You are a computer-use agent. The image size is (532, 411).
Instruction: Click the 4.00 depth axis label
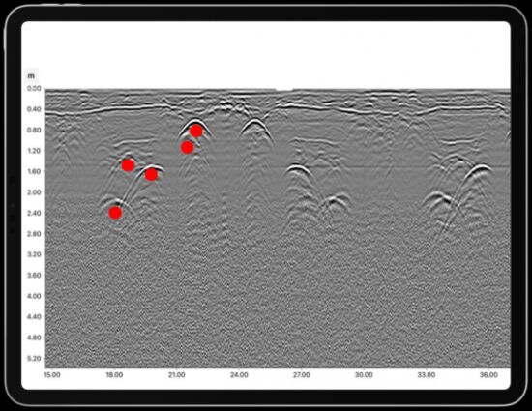coord(34,296)
